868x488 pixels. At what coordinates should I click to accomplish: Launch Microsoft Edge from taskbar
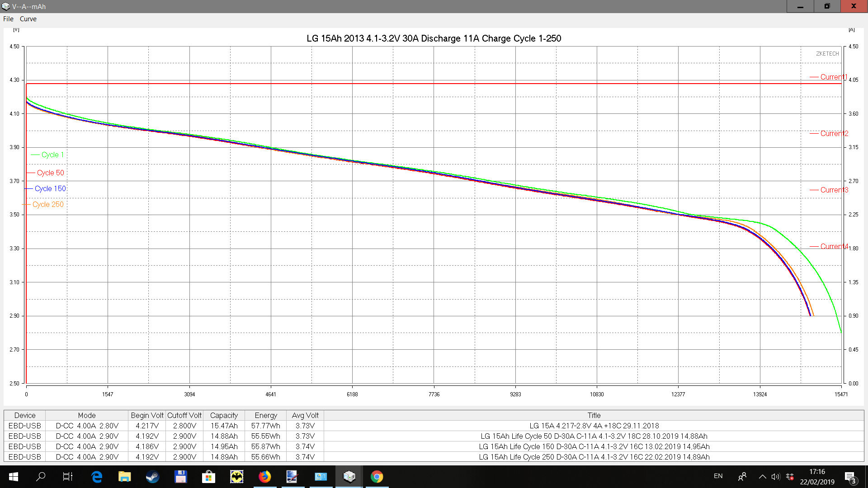tap(97, 477)
